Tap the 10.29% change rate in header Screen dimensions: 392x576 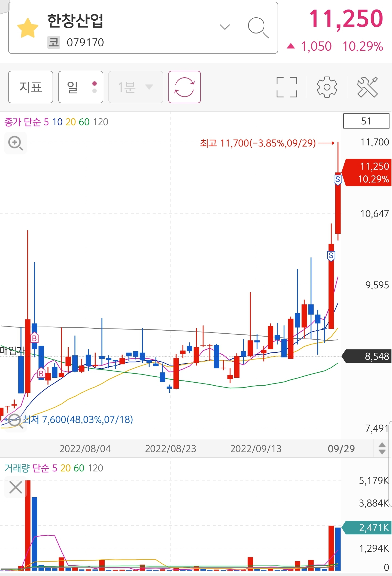coord(363,46)
